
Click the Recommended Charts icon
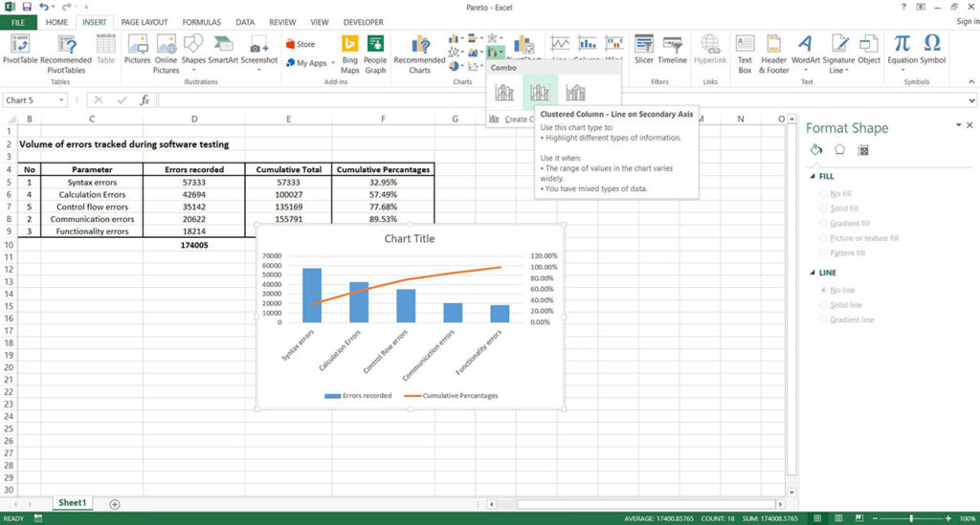coord(419,55)
